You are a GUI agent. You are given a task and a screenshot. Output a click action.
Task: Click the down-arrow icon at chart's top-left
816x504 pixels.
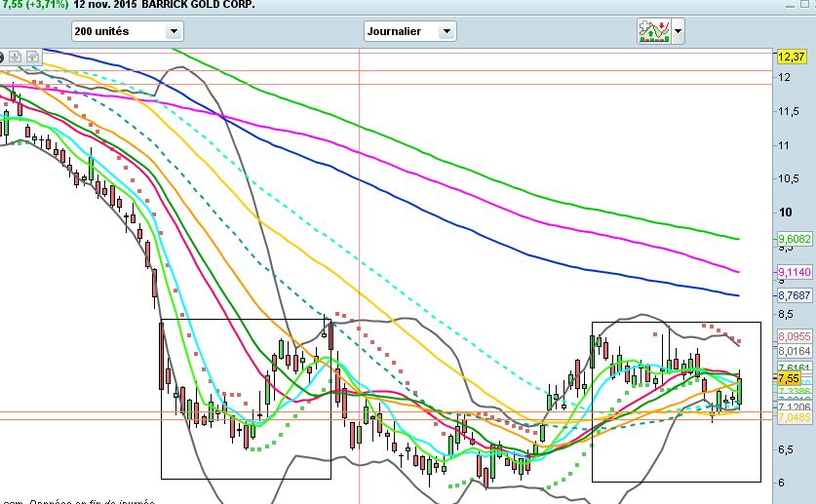16,56
